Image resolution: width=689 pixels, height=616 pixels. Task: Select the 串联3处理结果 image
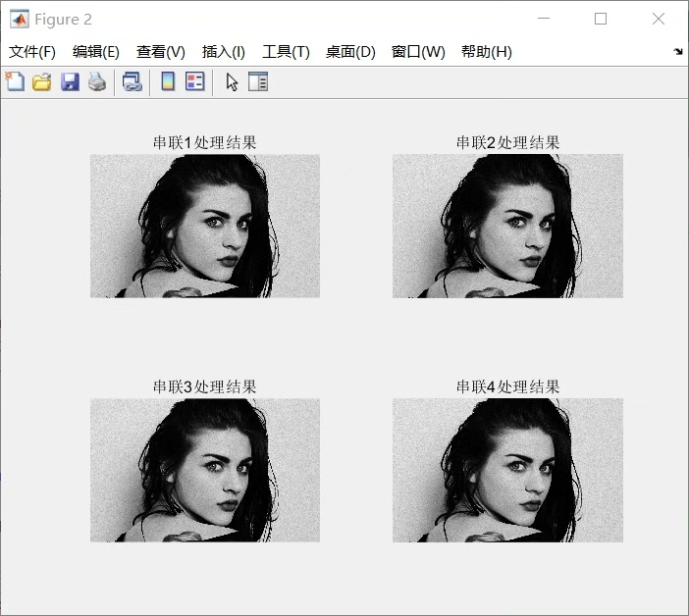click(205, 470)
